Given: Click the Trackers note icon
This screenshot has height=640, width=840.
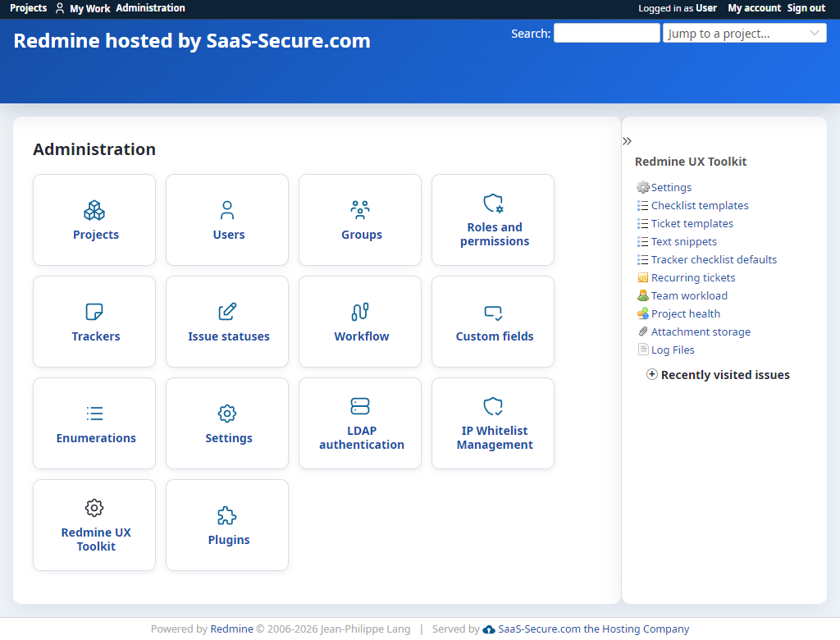Looking at the screenshot, I should [94, 312].
